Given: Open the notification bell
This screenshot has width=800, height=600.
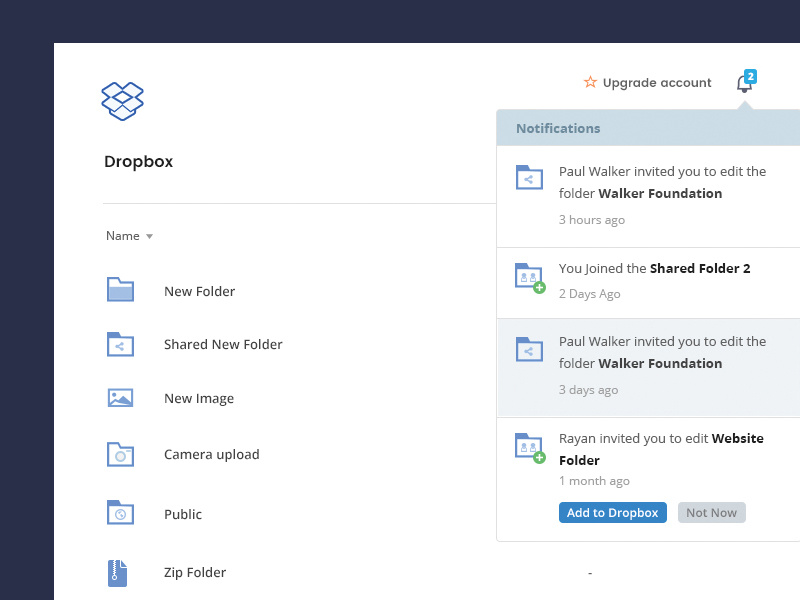Looking at the screenshot, I should [744, 85].
